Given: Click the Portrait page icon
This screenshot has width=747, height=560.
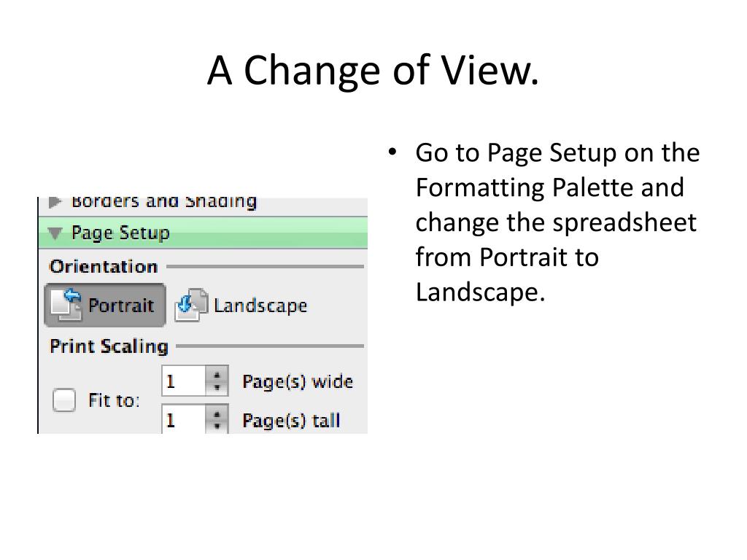Looking at the screenshot, I should point(66,305).
